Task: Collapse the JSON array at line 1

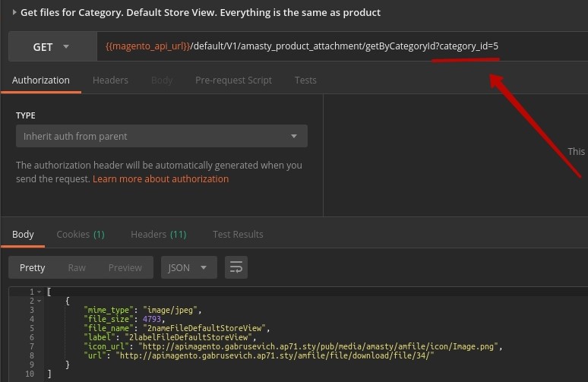Action: (40, 292)
